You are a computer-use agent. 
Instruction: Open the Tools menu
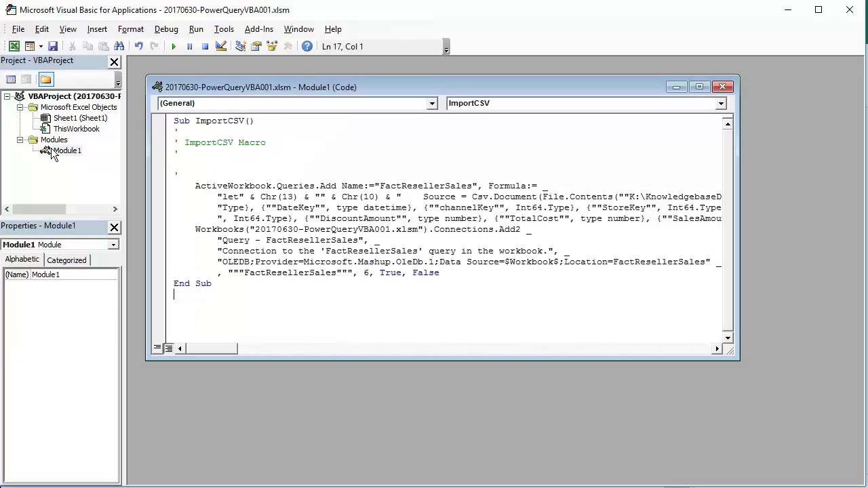(x=224, y=29)
